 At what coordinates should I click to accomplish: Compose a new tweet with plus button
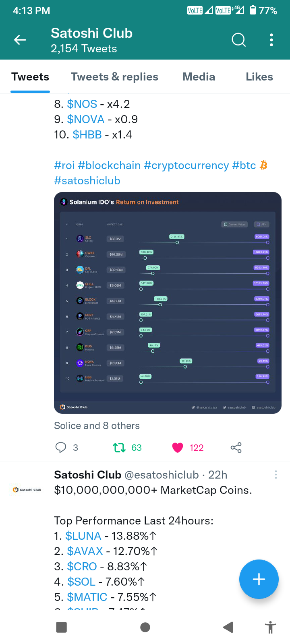pyautogui.click(x=259, y=579)
